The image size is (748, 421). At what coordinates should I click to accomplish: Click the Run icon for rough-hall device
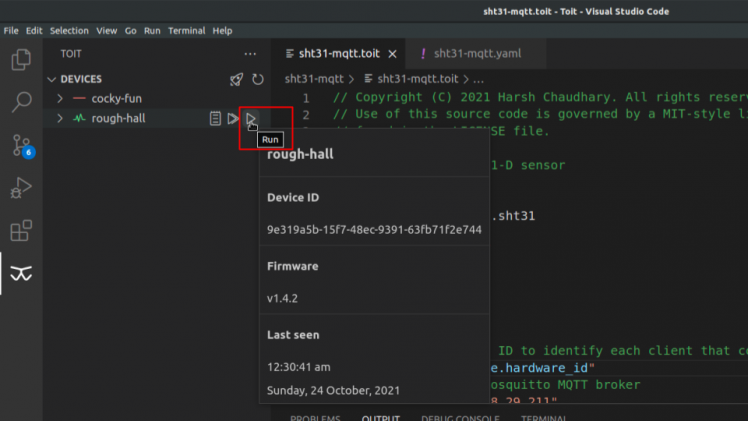(250, 118)
